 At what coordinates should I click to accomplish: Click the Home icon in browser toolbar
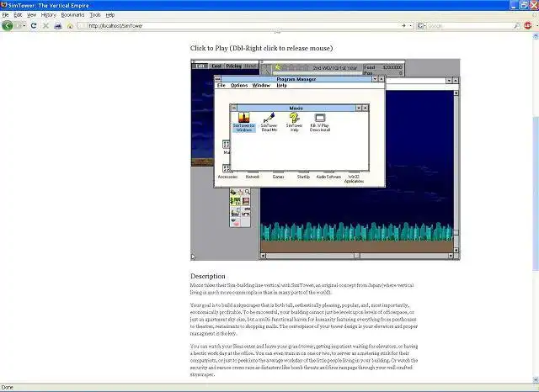(x=70, y=26)
